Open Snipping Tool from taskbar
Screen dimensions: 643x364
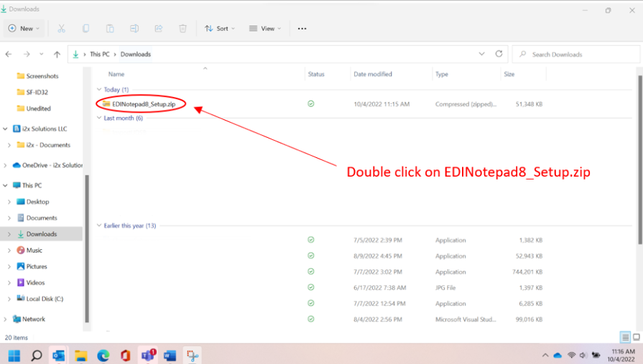[x=192, y=355]
